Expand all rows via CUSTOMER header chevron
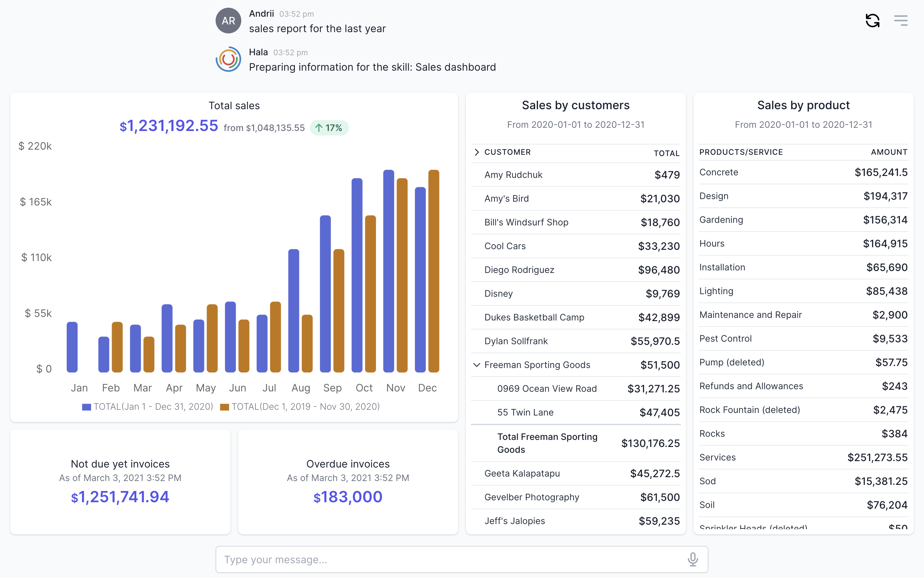Screen dimensions: 924x578 [x=476, y=152]
